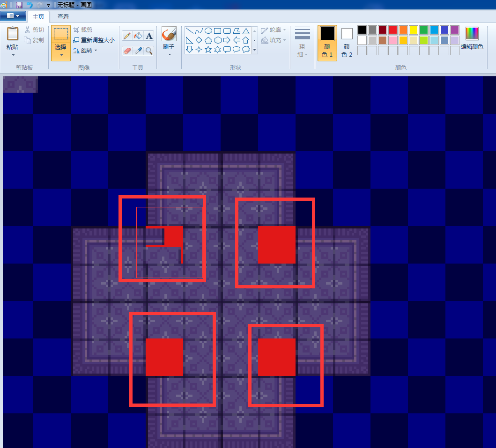The height and width of the screenshot is (448, 496).
Task: Choose the Right triangle shape
Action: [190, 40]
